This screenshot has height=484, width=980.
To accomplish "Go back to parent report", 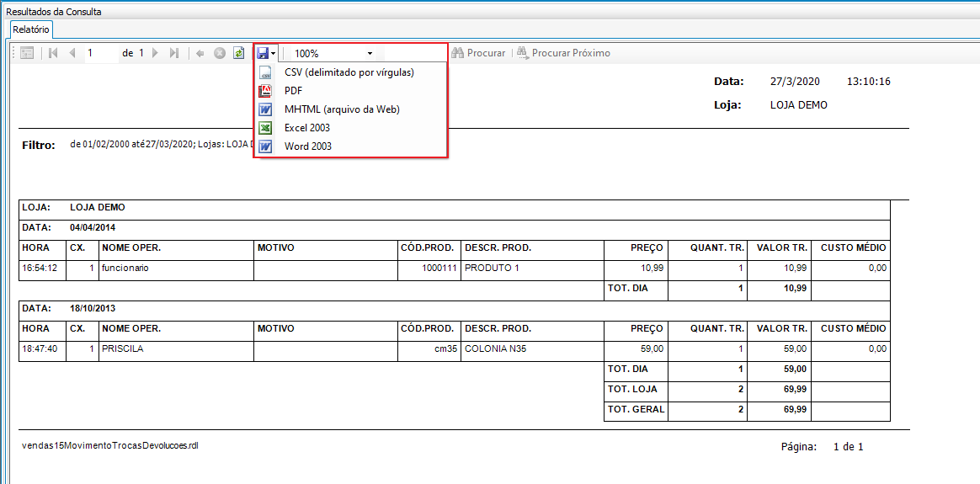I will tap(200, 54).
